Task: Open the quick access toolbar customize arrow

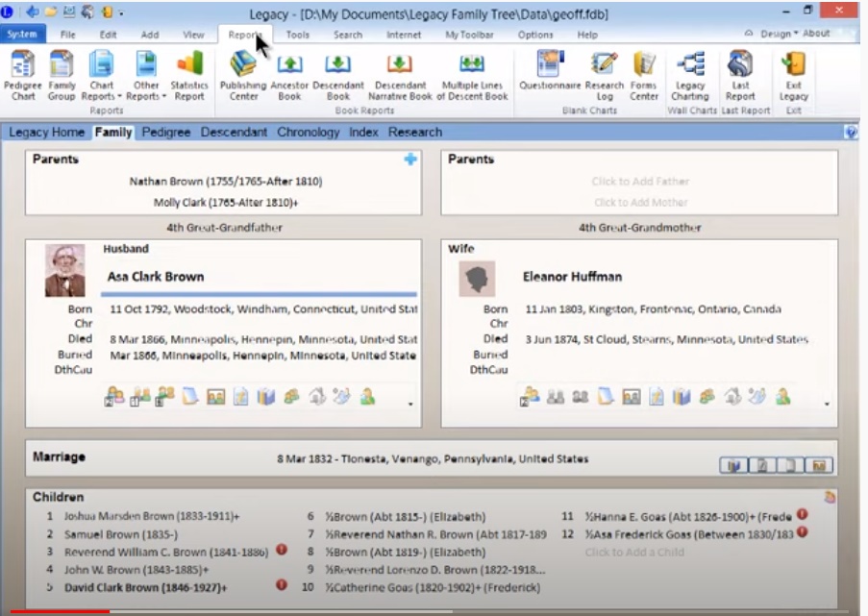Action: [121, 12]
